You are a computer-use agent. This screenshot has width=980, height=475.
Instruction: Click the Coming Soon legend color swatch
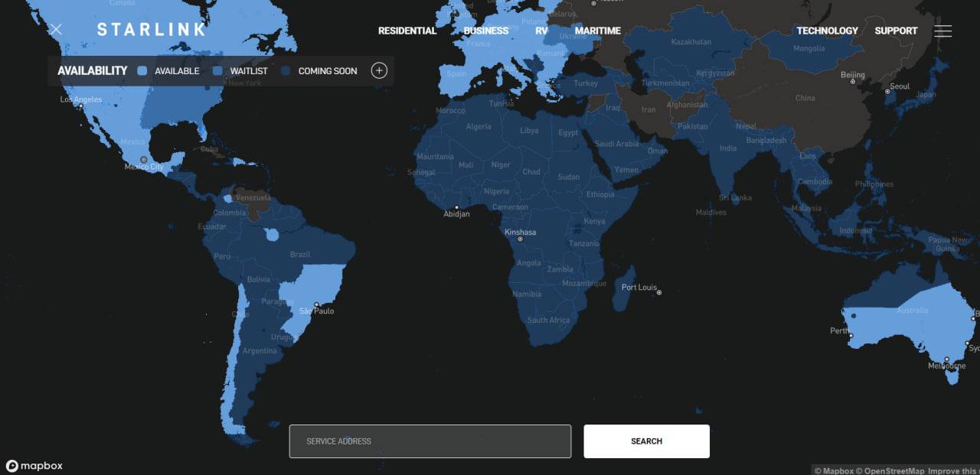pyautogui.click(x=286, y=71)
